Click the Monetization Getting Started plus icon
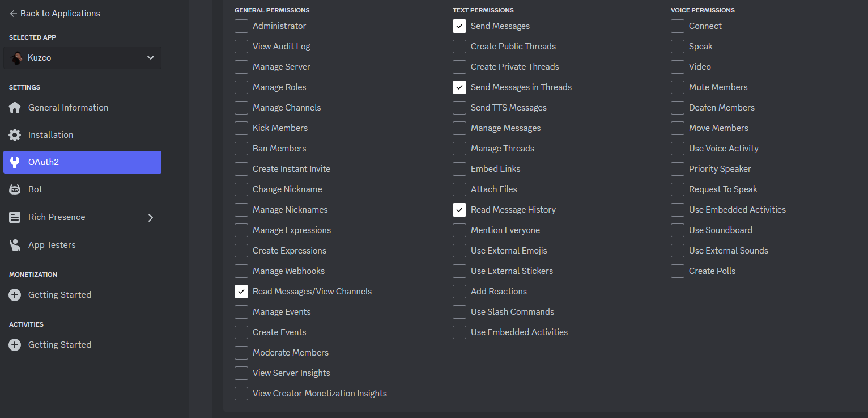Viewport: 868px width, 418px height. tap(15, 295)
